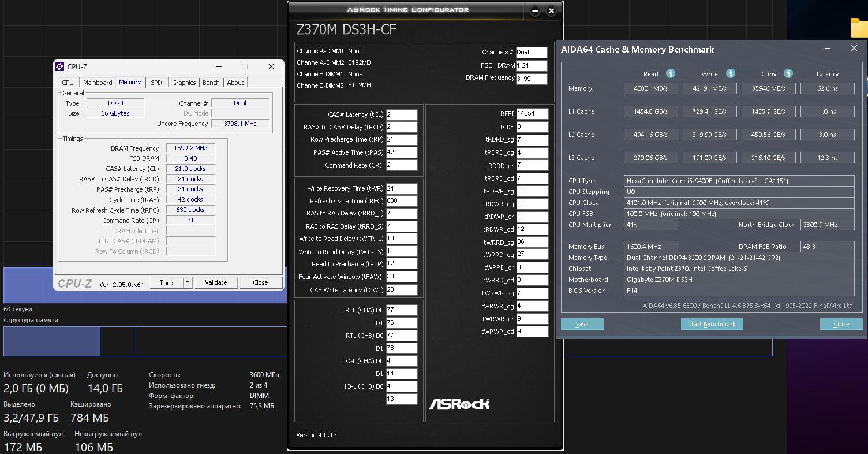Click the info icon next to Copy

click(788, 73)
